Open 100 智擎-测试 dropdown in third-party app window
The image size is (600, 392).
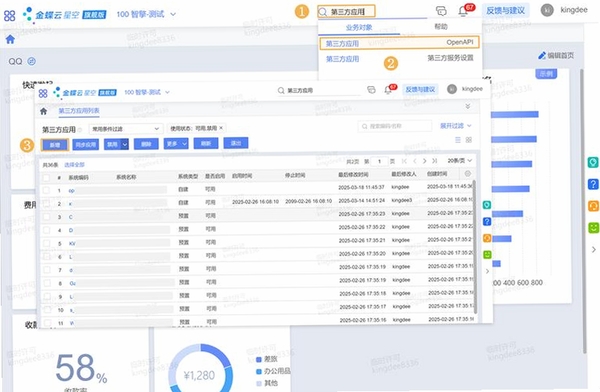(147, 92)
